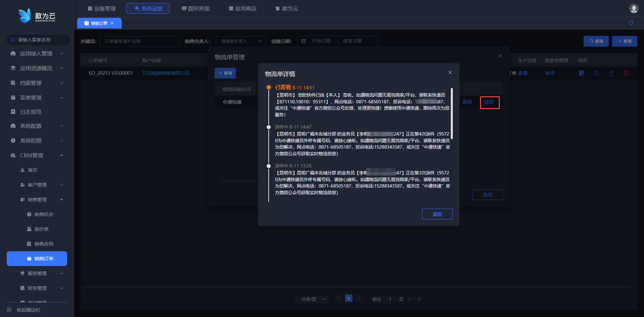Click the refresh icon below the avatar
This screenshot has height=317, width=644.
[x=631, y=23]
